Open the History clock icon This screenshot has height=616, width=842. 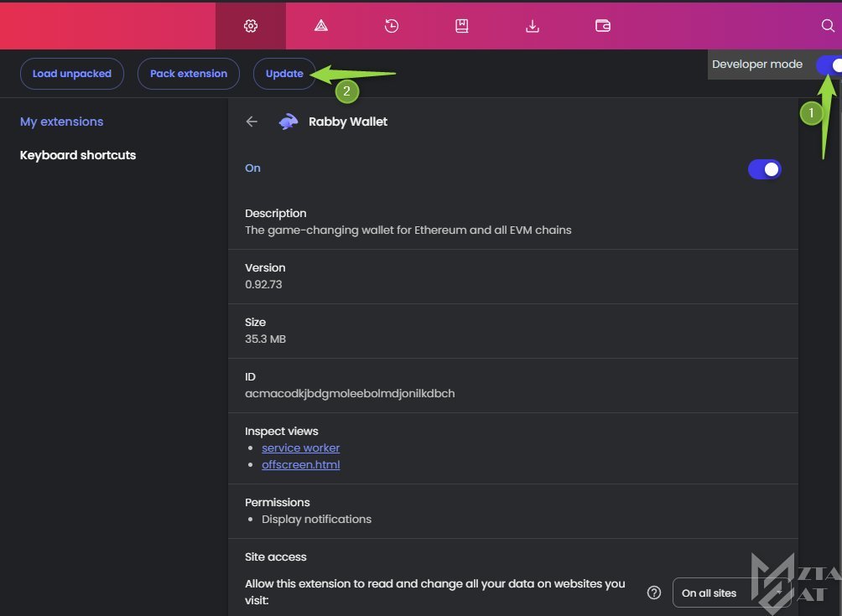point(392,26)
